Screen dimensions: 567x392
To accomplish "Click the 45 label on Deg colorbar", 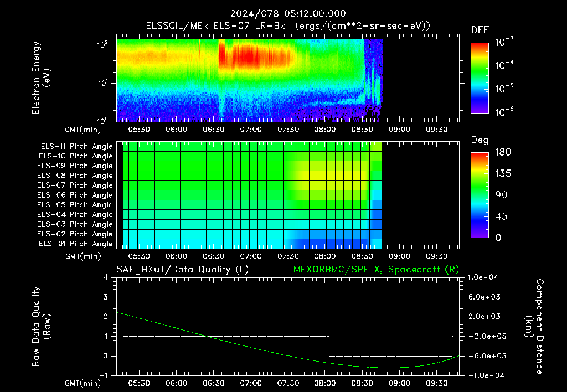I will (x=501, y=216).
